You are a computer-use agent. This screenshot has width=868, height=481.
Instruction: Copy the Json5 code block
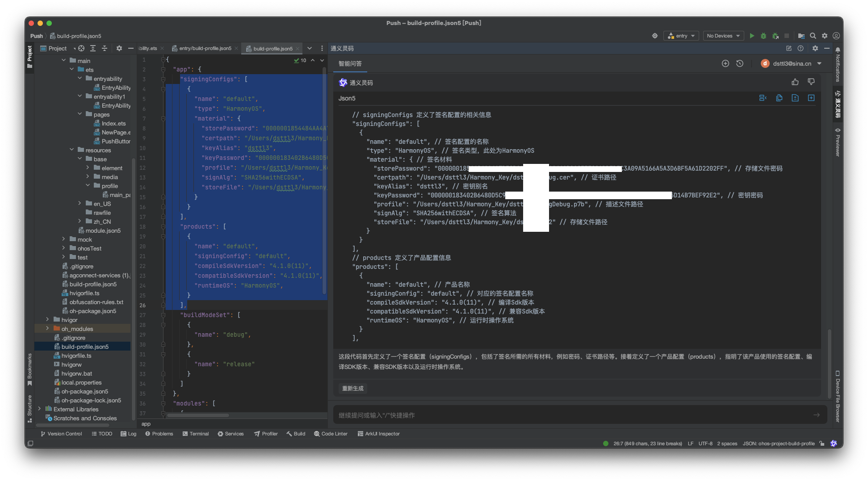779,98
